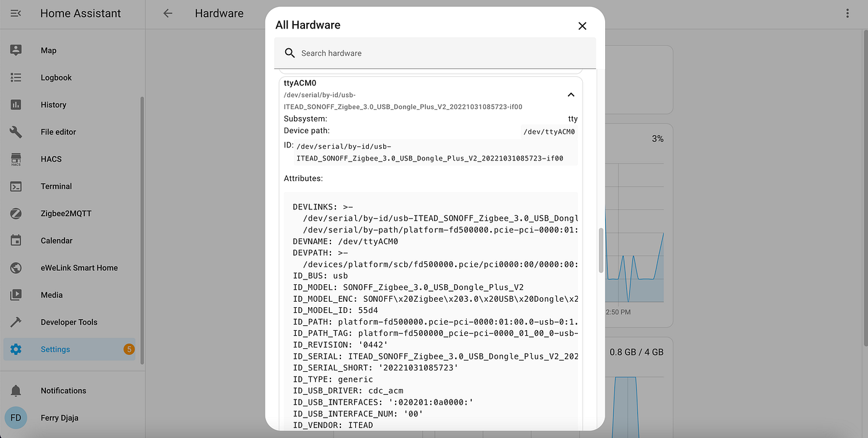Screen dimensions: 868x438
Task: Click the /dev/ttyACM0 device path value
Action: (549, 131)
